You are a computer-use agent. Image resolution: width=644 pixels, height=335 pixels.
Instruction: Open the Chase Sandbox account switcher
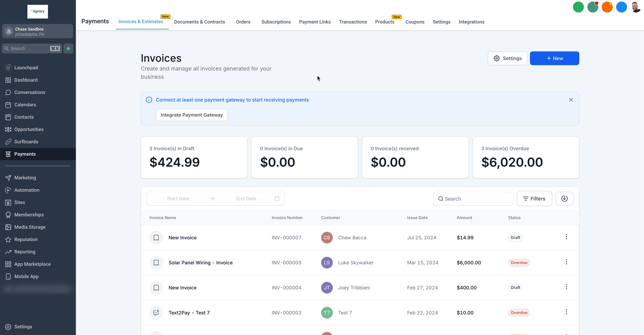click(38, 31)
